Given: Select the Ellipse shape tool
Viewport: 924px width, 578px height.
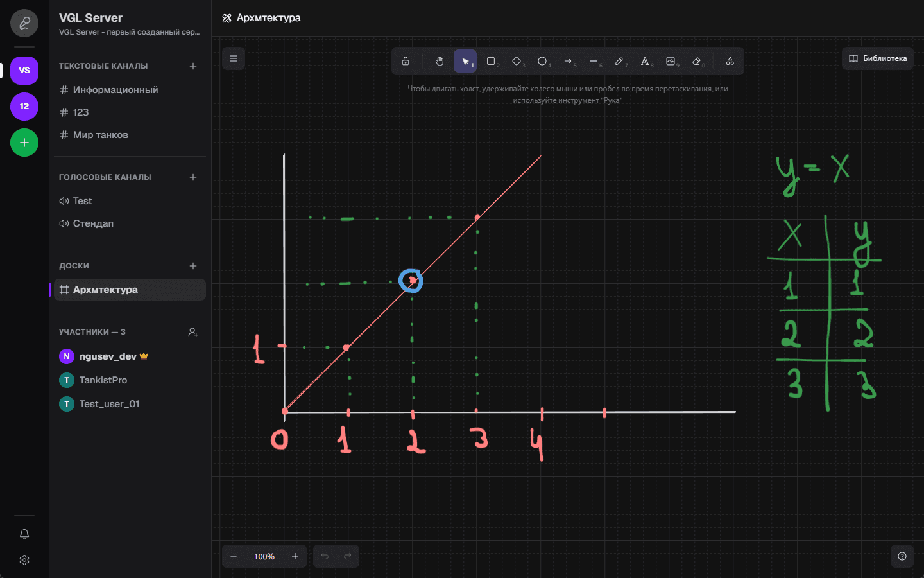Looking at the screenshot, I should click(x=542, y=61).
